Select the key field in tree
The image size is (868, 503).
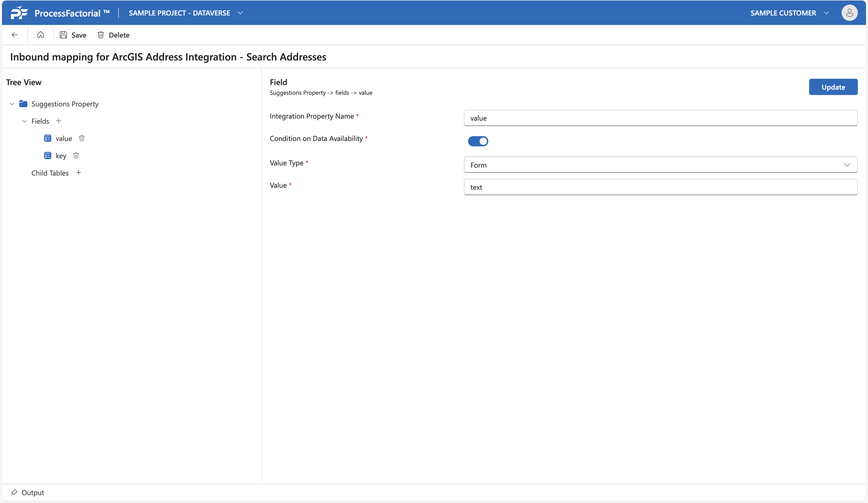[x=61, y=156]
